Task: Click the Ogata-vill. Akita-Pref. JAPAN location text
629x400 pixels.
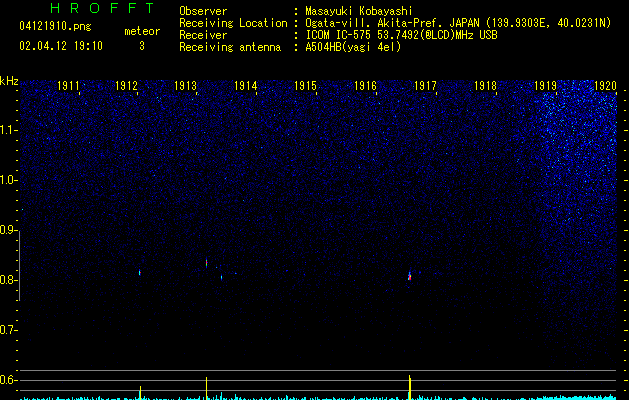Action: coord(458,23)
